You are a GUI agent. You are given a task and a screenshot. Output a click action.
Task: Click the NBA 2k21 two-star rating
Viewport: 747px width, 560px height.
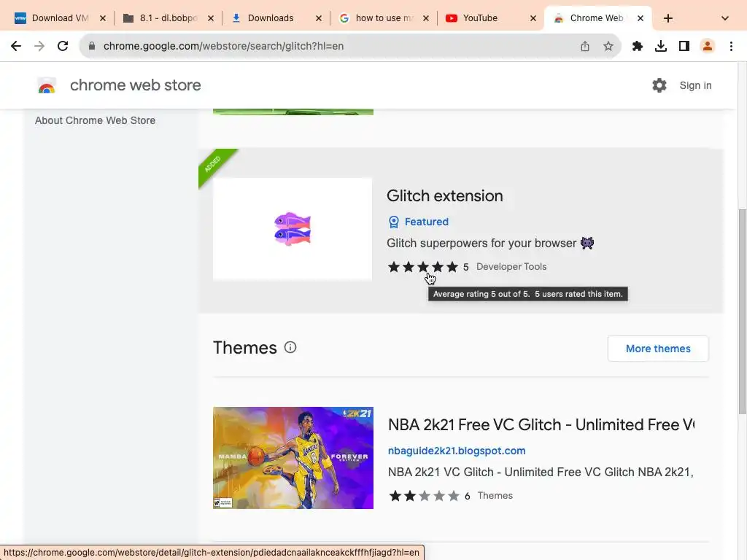pos(424,496)
